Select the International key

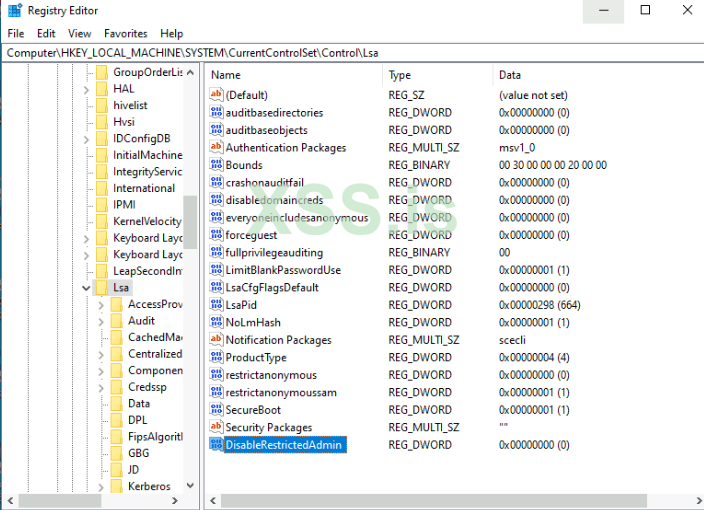144,188
